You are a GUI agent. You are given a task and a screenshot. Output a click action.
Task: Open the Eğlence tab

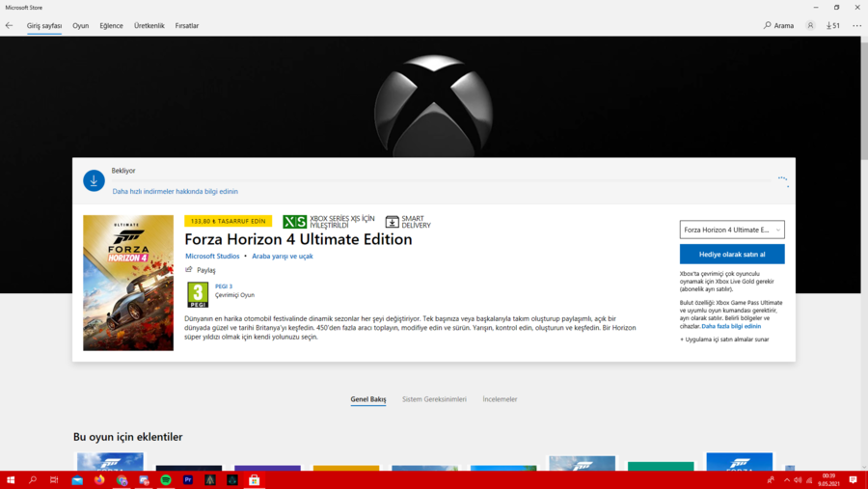pos(111,25)
